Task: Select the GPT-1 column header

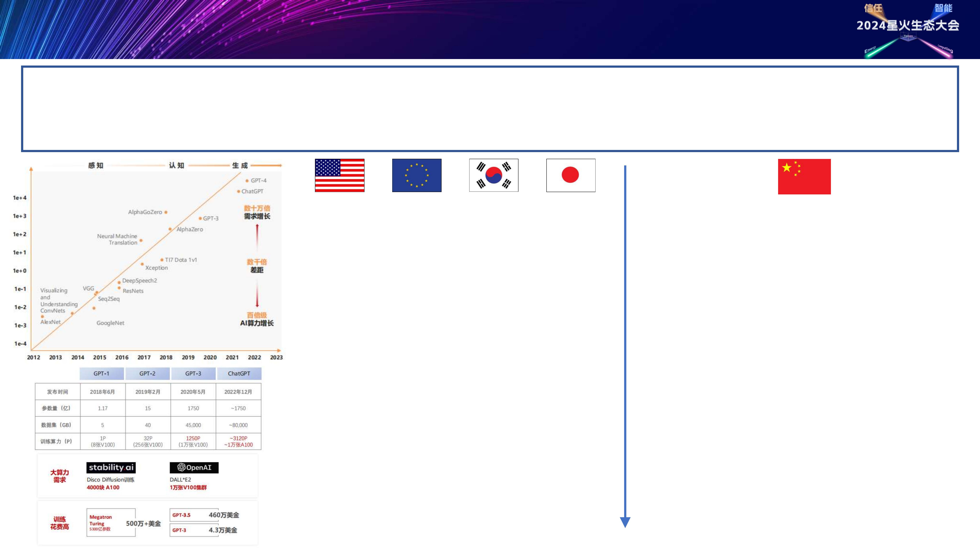Action: coord(101,373)
